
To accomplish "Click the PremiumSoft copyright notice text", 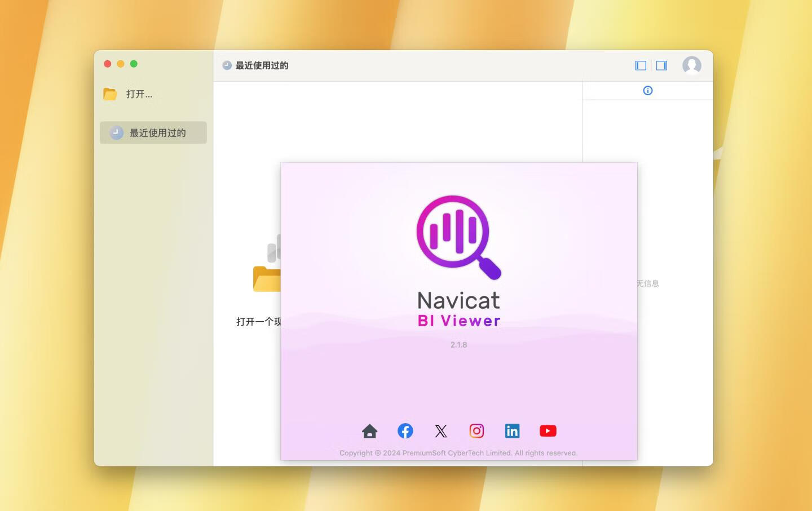I will tap(458, 453).
